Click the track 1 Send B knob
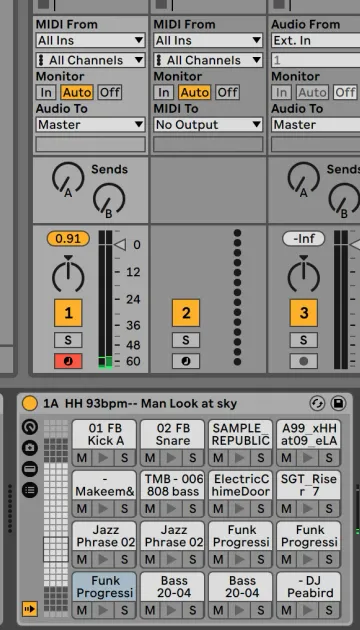The width and height of the screenshot is (360, 630). click(x=109, y=199)
